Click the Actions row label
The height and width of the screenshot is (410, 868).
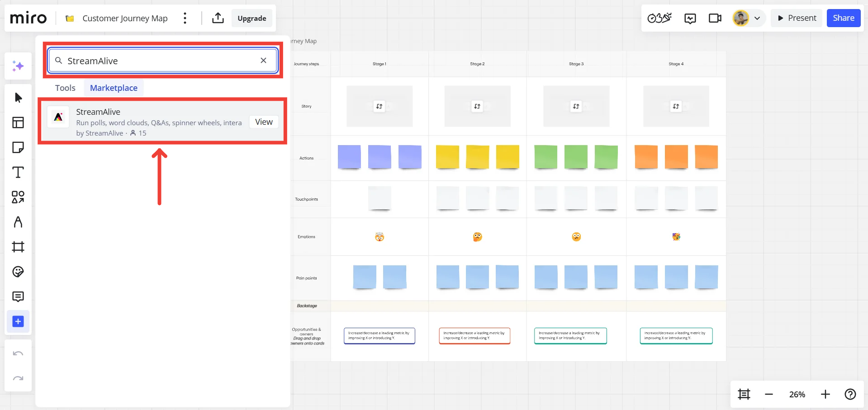(306, 158)
